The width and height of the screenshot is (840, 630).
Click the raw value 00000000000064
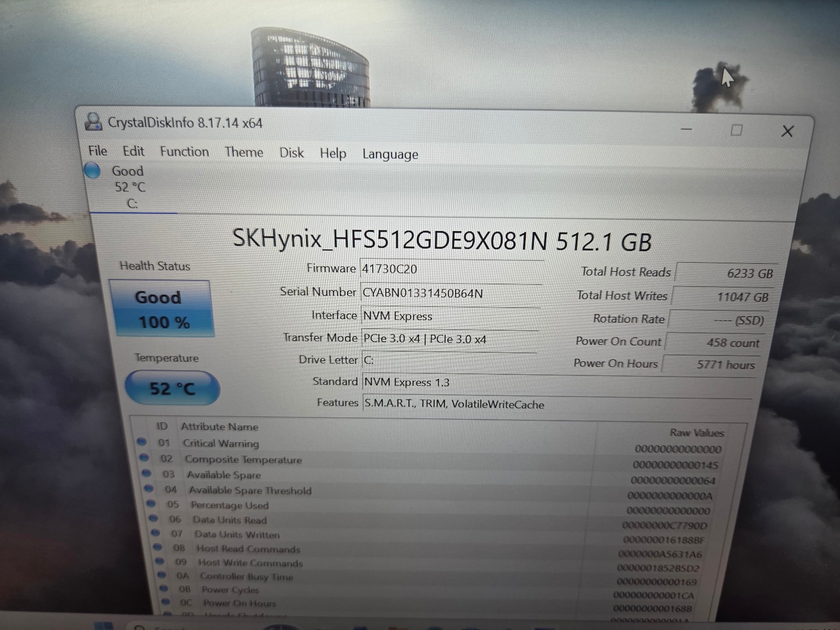[x=673, y=480]
